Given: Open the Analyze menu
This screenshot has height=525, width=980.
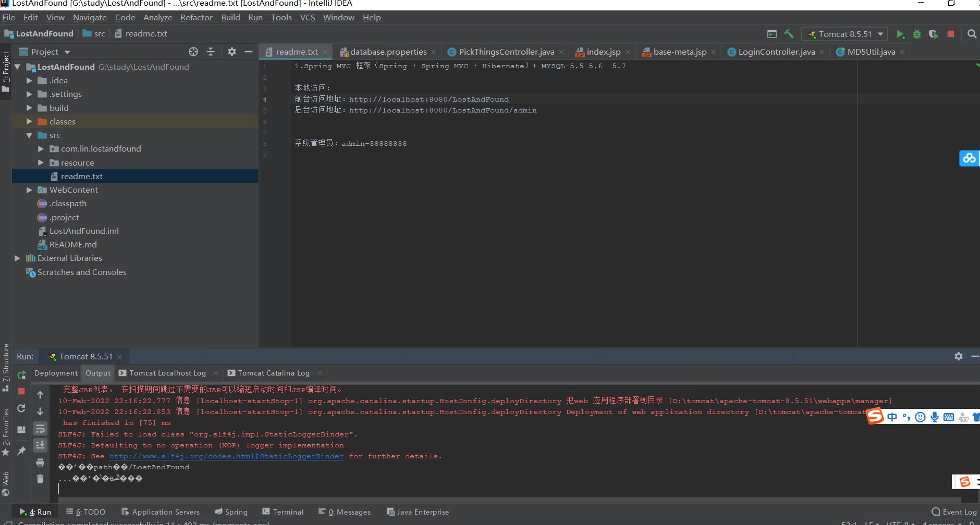Looking at the screenshot, I should click(157, 17).
